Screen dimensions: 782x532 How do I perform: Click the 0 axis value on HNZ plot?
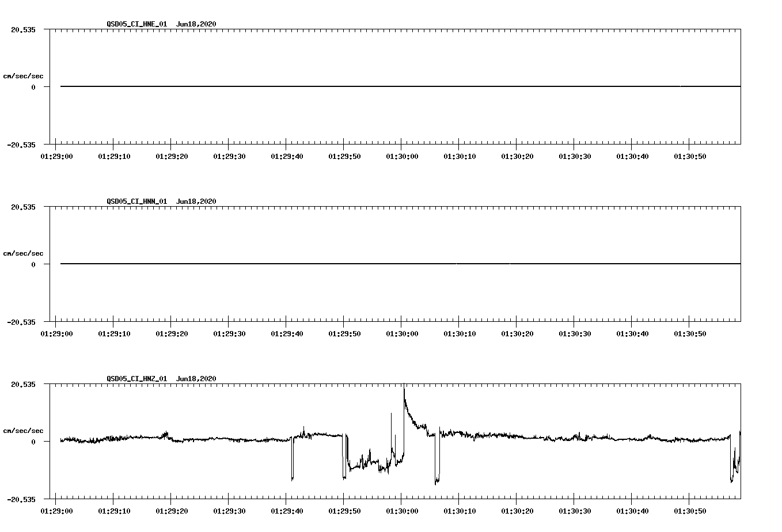[x=33, y=442]
